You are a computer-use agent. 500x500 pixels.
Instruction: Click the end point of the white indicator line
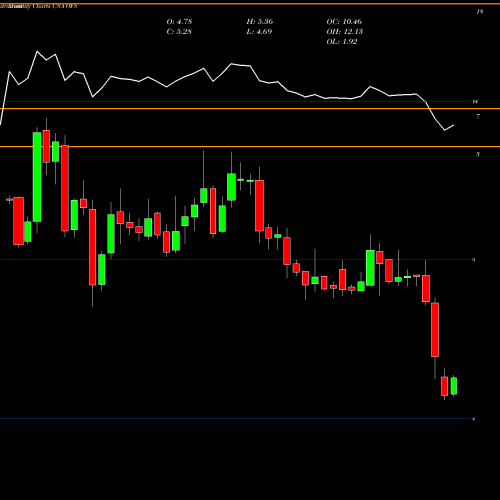[x=454, y=125]
